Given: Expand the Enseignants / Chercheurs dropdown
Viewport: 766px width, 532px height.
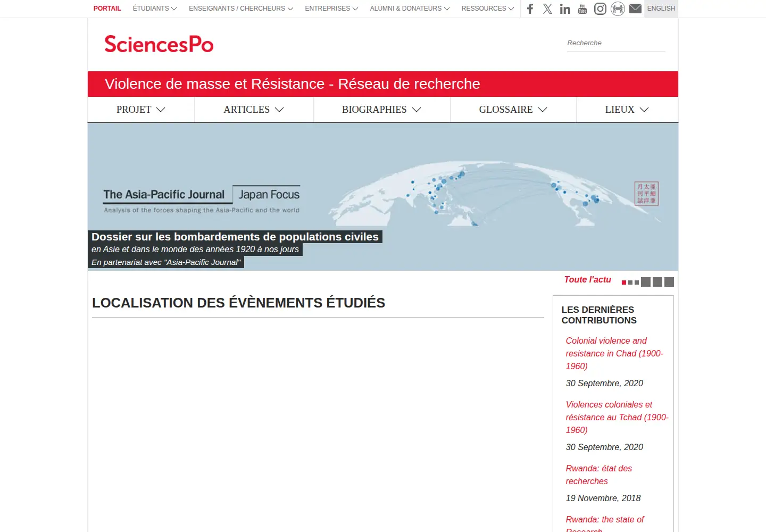Looking at the screenshot, I should click(241, 9).
